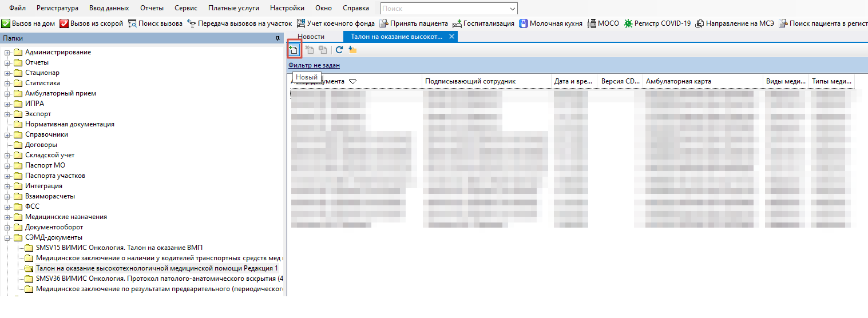This screenshot has height=318, width=868.
Task: Click the Вызов из скорой icon
Action: pyautogui.click(x=65, y=23)
